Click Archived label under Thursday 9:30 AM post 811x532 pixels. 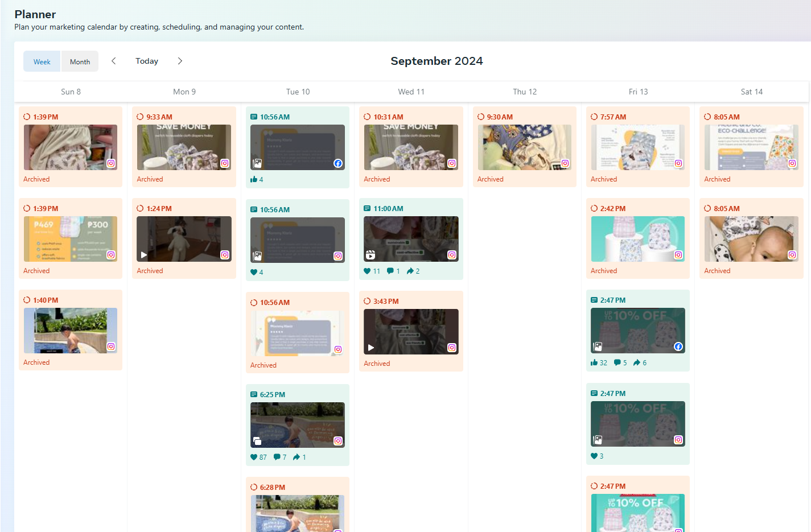click(491, 179)
